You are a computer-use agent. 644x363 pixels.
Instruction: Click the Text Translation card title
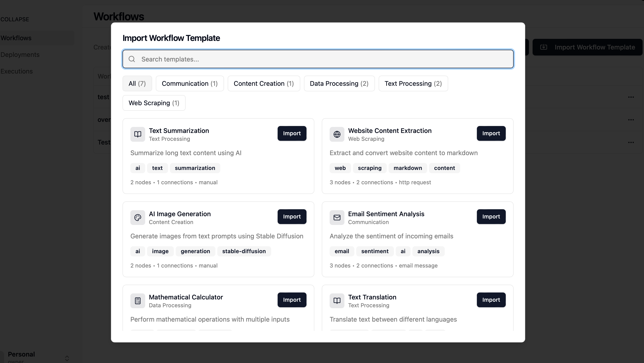(372, 297)
